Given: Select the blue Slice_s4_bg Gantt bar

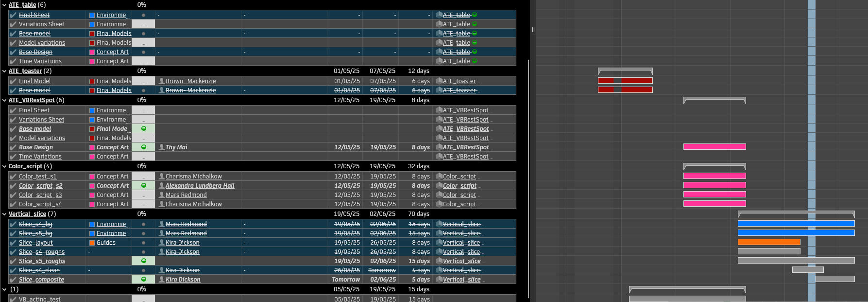Looking at the screenshot, I should (796, 224).
